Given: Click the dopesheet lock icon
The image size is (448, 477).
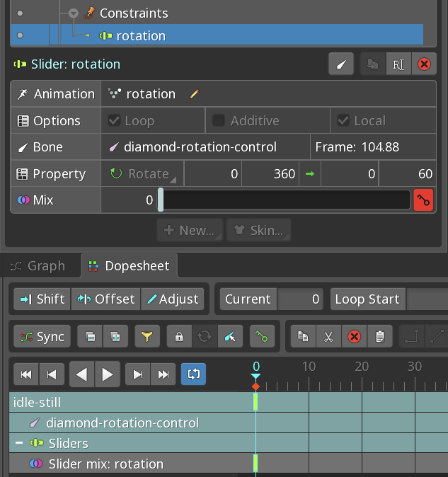Looking at the screenshot, I should tap(180, 336).
